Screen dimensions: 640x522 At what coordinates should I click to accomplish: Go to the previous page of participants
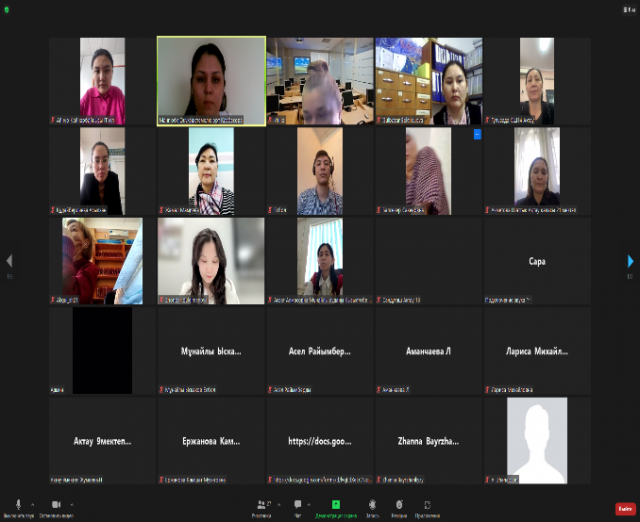tap(9, 262)
